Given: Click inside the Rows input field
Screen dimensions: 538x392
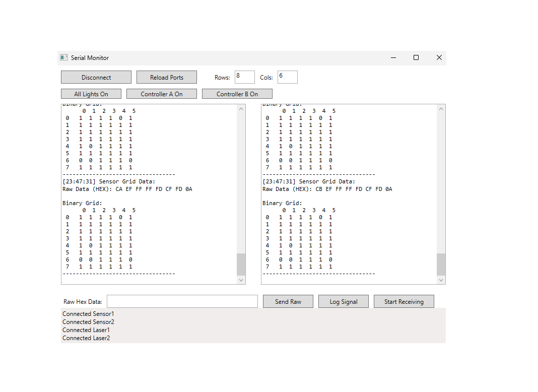Looking at the screenshot, I should (244, 77).
